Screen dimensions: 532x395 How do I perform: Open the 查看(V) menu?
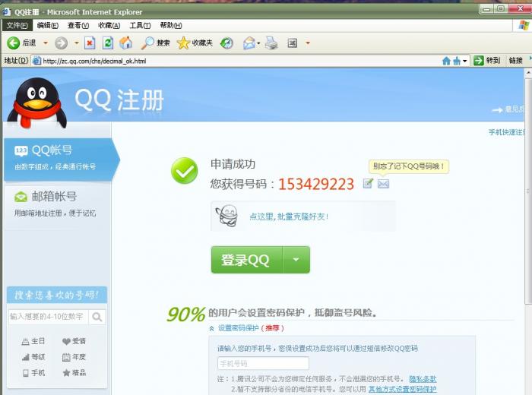(x=78, y=25)
